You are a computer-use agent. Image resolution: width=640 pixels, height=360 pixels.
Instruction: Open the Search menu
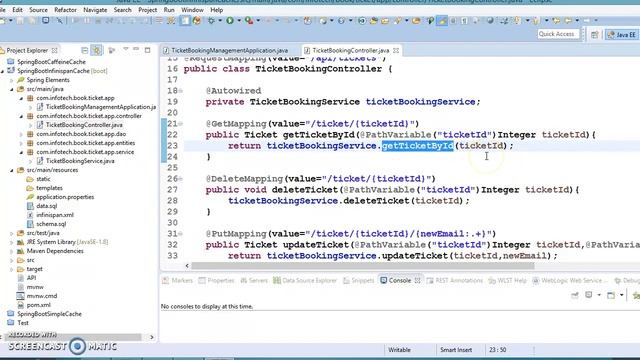pyautogui.click(x=122, y=10)
